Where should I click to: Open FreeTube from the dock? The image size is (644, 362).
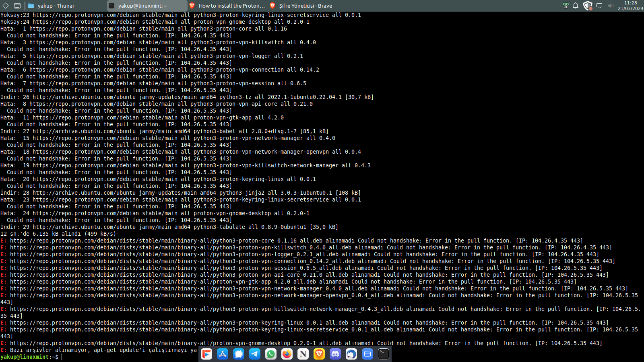point(206,354)
